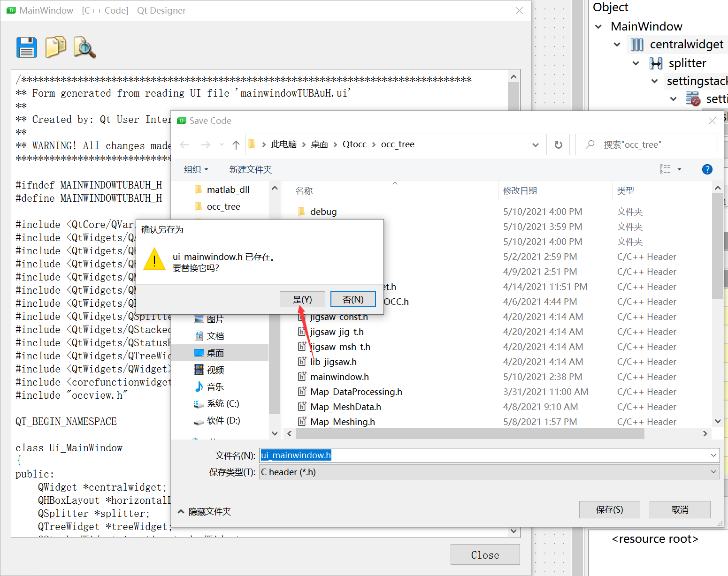The image size is (728, 576).
Task: Collapse the settingstack node chevron
Action: pos(654,81)
